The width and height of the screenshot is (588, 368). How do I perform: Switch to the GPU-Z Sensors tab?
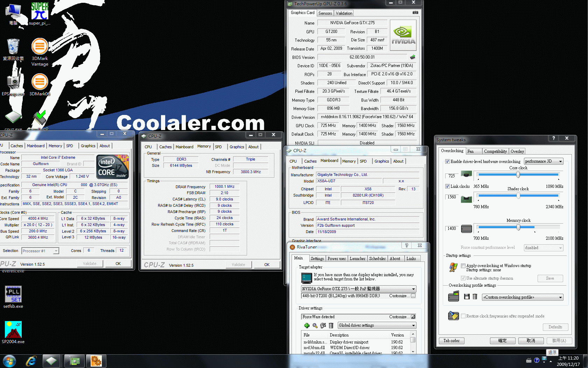(325, 13)
